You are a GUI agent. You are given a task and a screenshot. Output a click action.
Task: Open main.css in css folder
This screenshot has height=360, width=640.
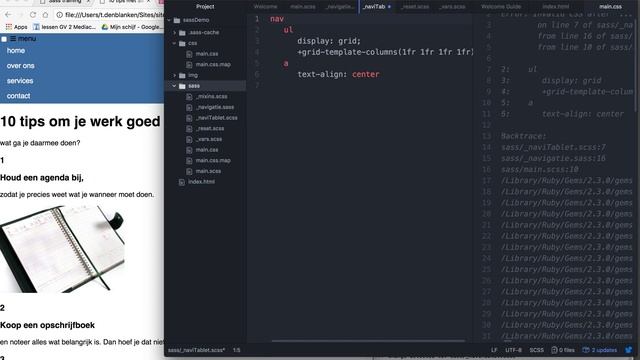point(207,54)
